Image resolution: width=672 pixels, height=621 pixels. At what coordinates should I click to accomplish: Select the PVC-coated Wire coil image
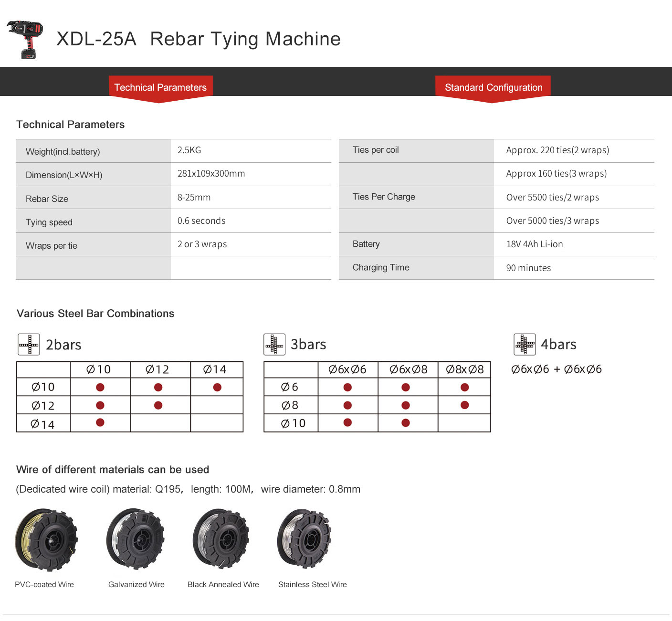click(46, 540)
